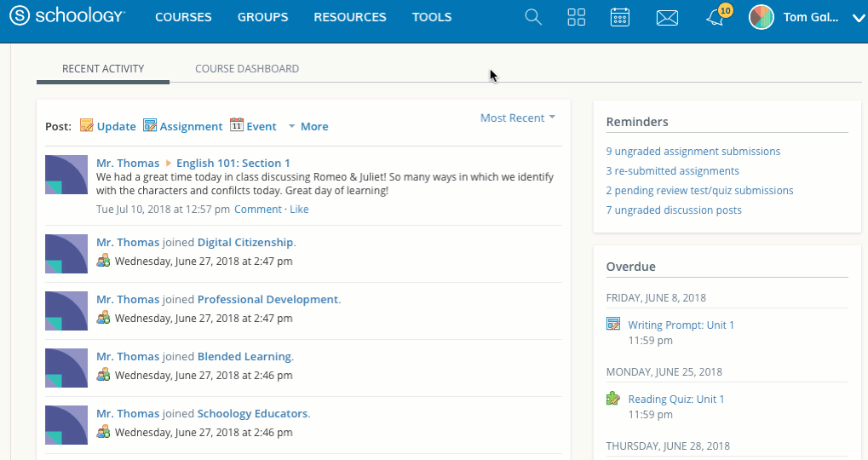Image resolution: width=868 pixels, height=460 pixels.
Task: Open the calendar icon in header
Action: tap(620, 17)
